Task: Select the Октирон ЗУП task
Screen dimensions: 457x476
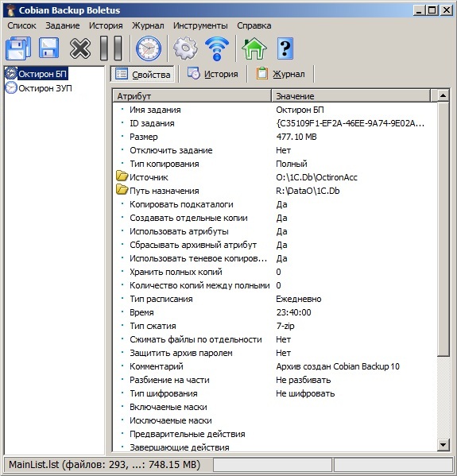Action: 45,88
